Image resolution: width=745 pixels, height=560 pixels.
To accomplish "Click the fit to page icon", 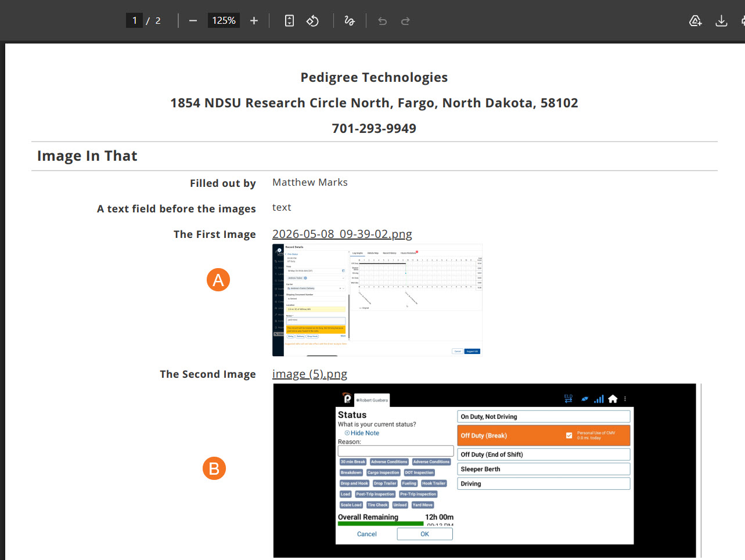I will click(289, 21).
